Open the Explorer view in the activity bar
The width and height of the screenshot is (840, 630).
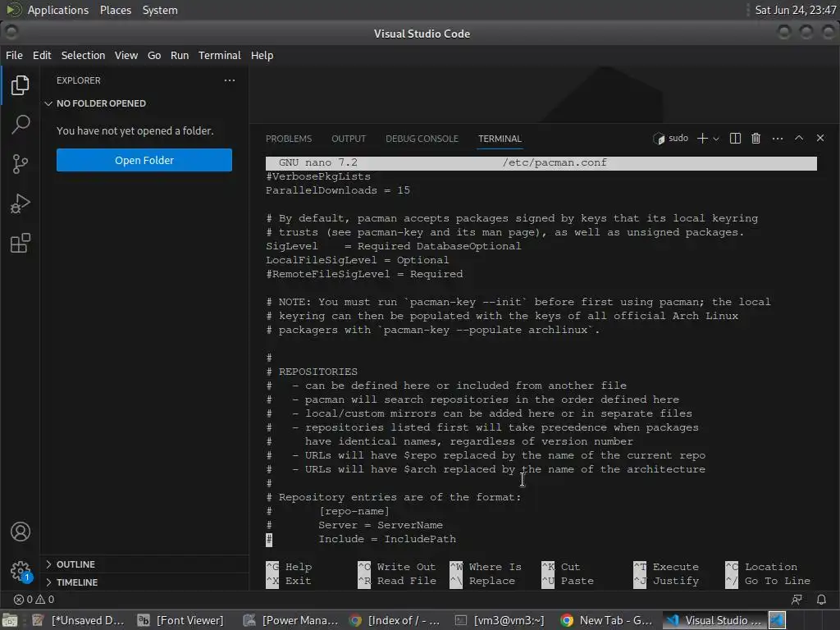point(20,84)
